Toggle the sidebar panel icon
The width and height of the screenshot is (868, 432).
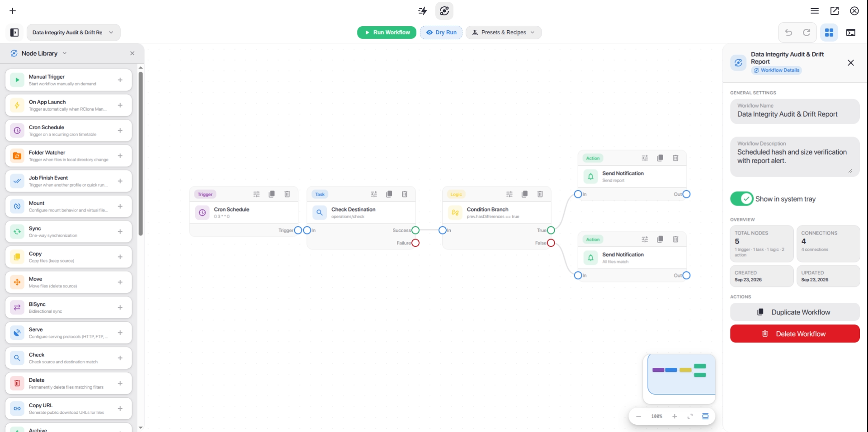(14, 33)
